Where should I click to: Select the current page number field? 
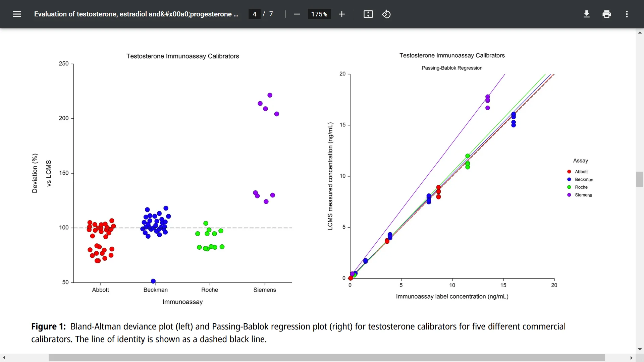click(x=255, y=14)
